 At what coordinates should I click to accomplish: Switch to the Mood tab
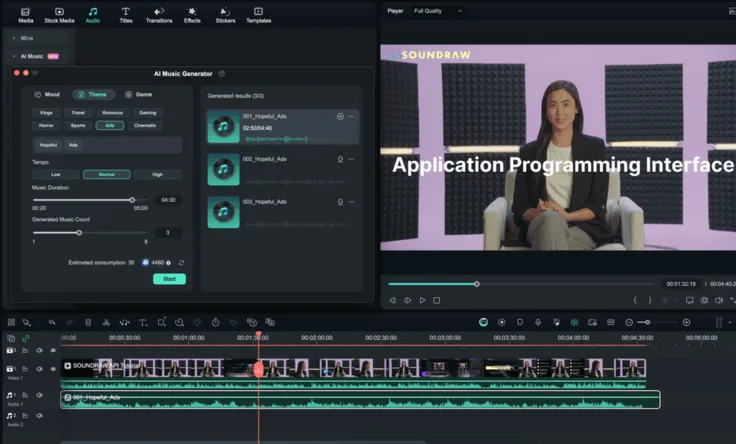[x=47, y=94]
